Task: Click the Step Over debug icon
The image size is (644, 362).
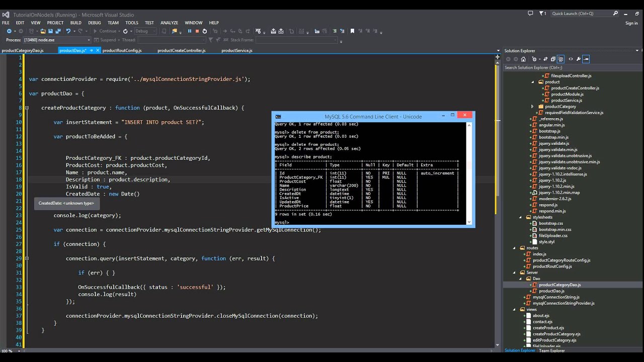Action: click(240, 31)
